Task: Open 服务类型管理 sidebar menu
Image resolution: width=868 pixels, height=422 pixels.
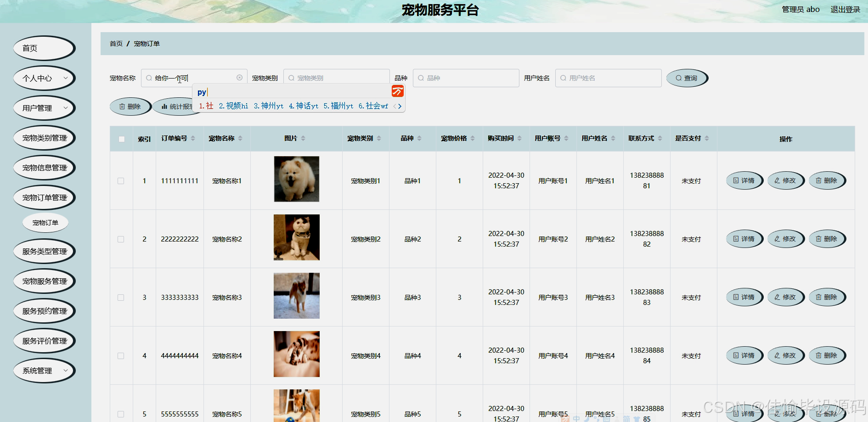Action: click(x=44, y=251)
